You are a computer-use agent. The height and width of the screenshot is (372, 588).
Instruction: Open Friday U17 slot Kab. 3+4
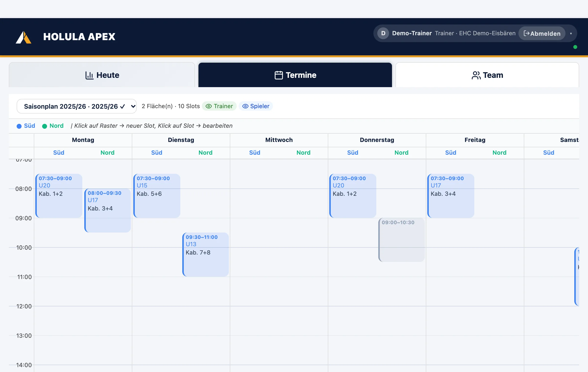(x=451, y=196)
